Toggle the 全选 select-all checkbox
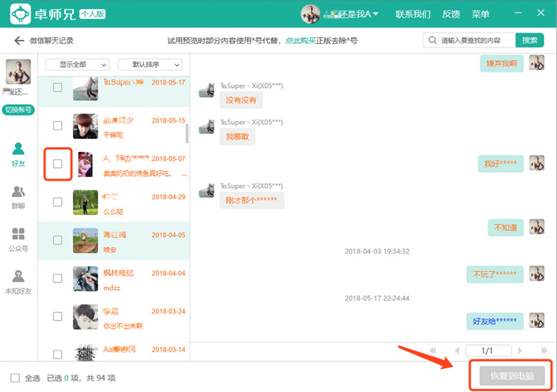Image resolution: width=557 pixels, height=392 pixels. (x=16, y=378)
